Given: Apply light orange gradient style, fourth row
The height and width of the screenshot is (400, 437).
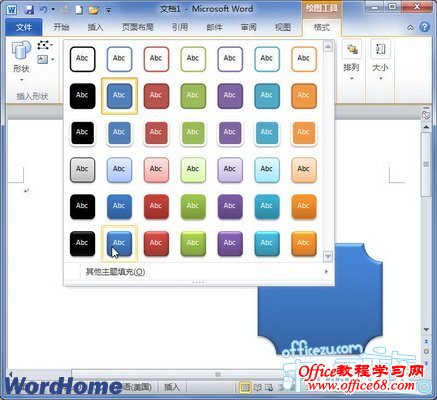Looking at the screenshot, I should (x=304, y=170).
